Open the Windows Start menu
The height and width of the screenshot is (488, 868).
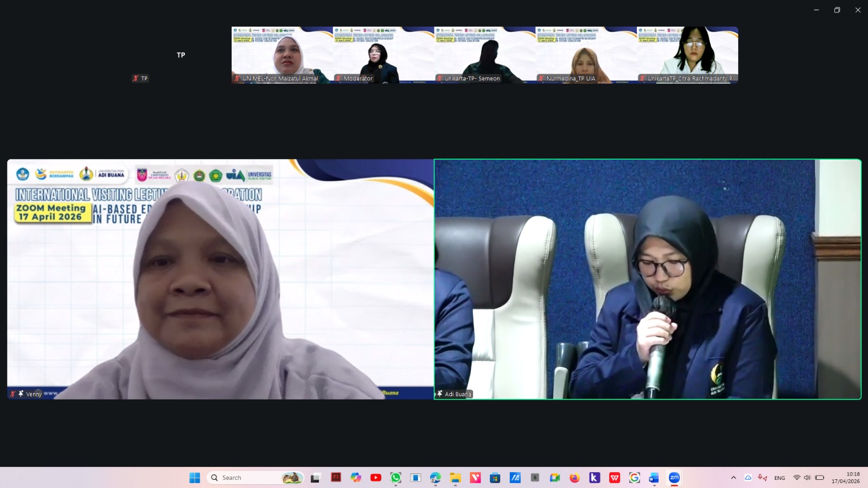pyautogui.click(x=195, y=478)
